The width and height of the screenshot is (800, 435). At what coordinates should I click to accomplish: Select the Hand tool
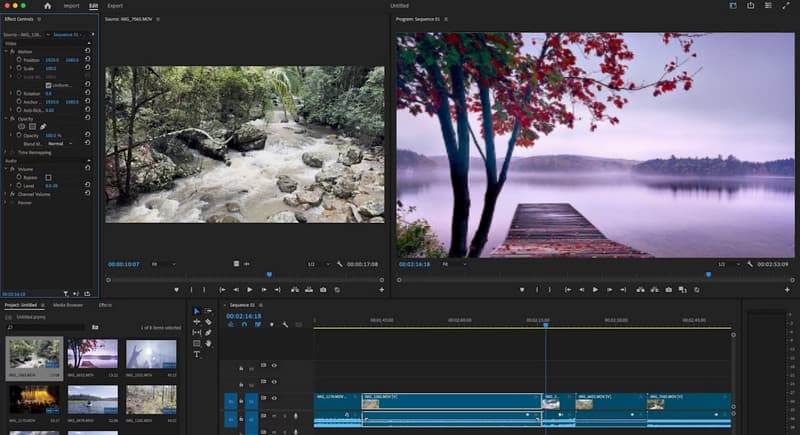[x=208, y=344]
